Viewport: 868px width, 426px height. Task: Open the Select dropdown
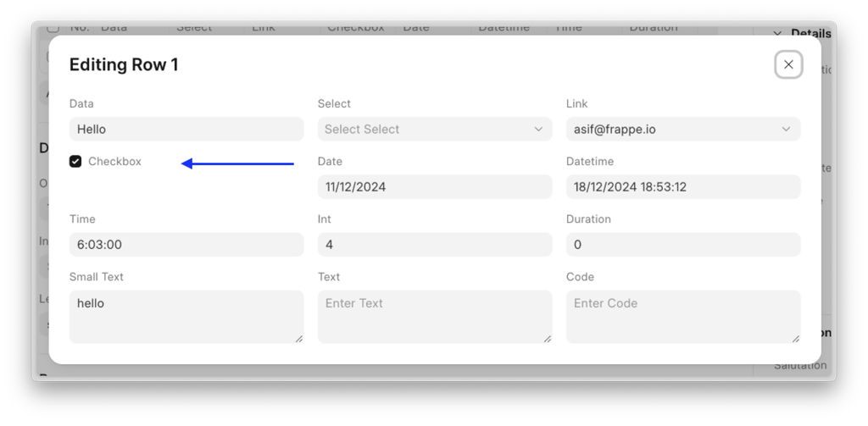pos(434,130)
